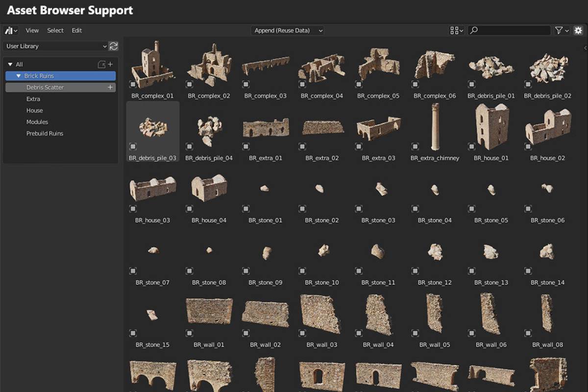Click the sidebar toggle arrow at right edge
This screenshot has height=392, width=588.
pyautogui.click(x=586, y=48)
